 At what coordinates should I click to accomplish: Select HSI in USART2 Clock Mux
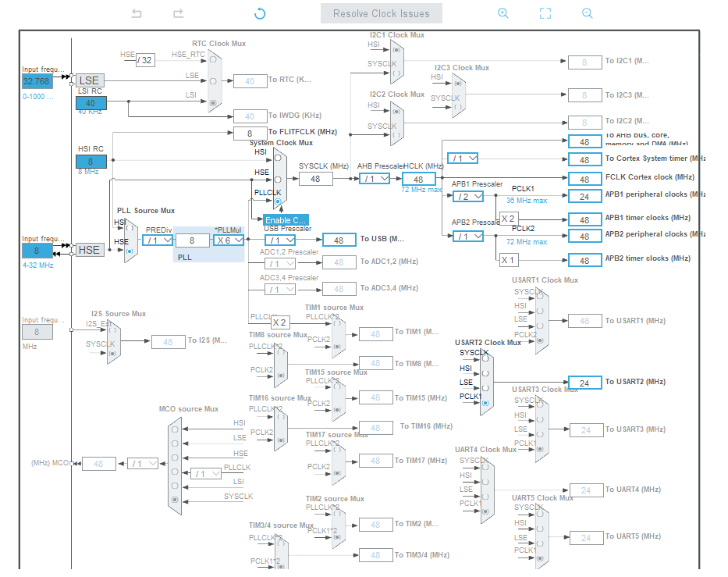485,373
